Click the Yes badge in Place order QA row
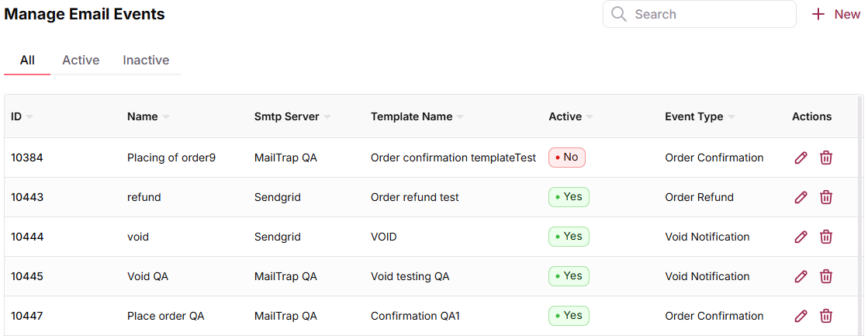 coord(569,316)
